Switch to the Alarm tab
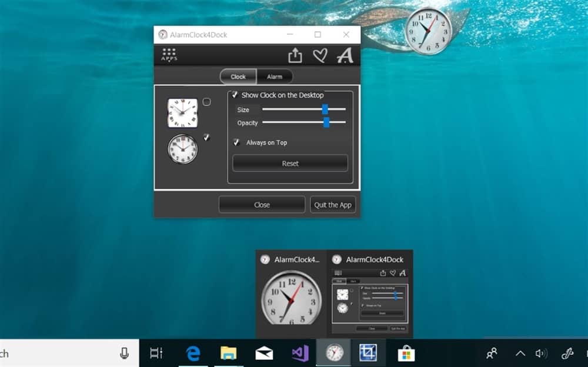588x367 pixels. [x=275, y=76]
